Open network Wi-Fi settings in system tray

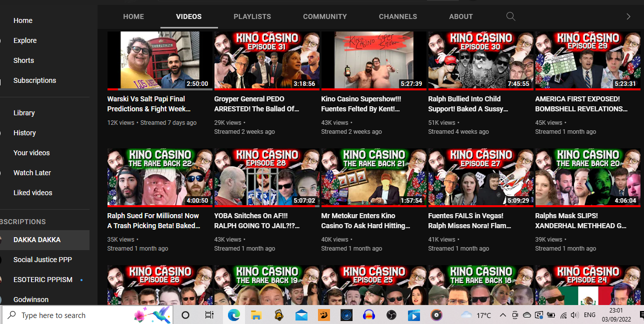click(563, 315)
